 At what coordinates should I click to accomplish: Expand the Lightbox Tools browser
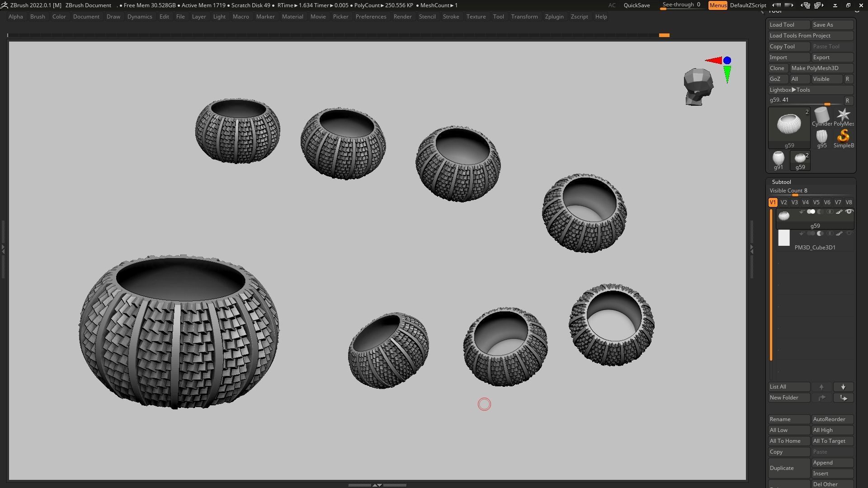click(x=811, y=90)
